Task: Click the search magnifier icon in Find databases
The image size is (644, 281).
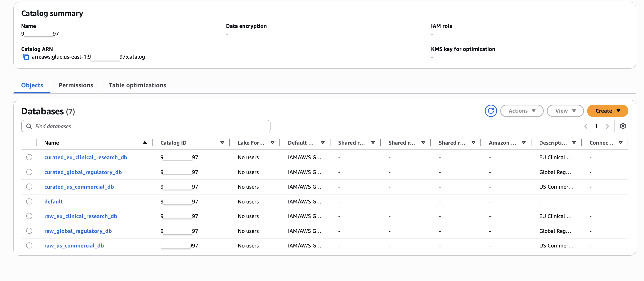Action: click(x=29, y=126)
